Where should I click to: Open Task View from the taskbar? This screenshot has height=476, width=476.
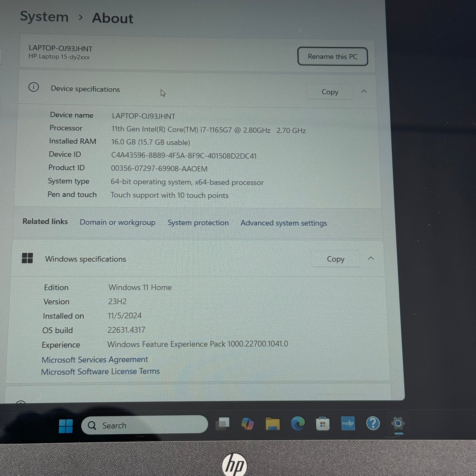[223, 423]
